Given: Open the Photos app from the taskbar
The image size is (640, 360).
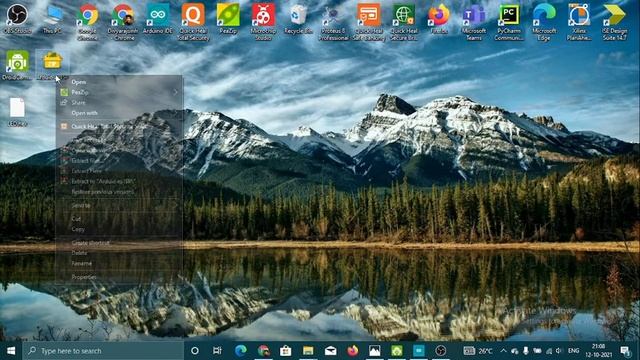Looking at the screenshot, I should (375, 351).
